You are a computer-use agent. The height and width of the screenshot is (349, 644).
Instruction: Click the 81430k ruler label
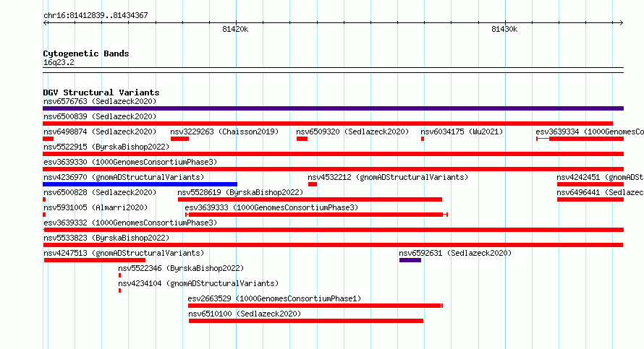pos(504,29)
